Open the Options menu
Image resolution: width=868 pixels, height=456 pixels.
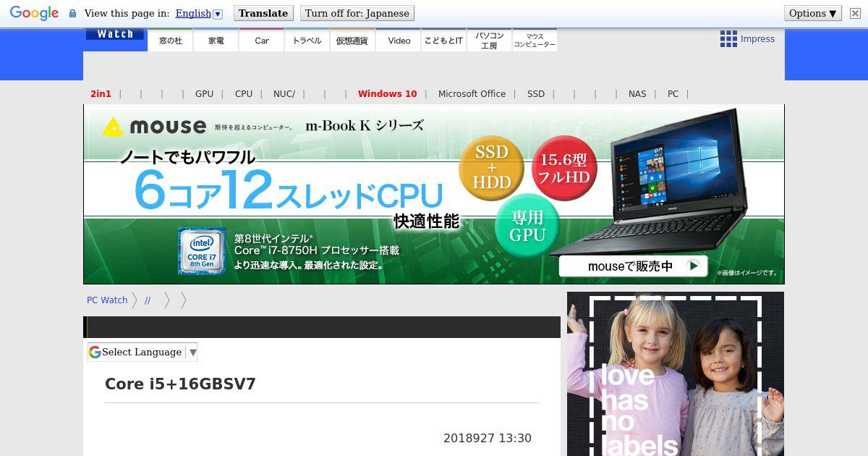813,13
